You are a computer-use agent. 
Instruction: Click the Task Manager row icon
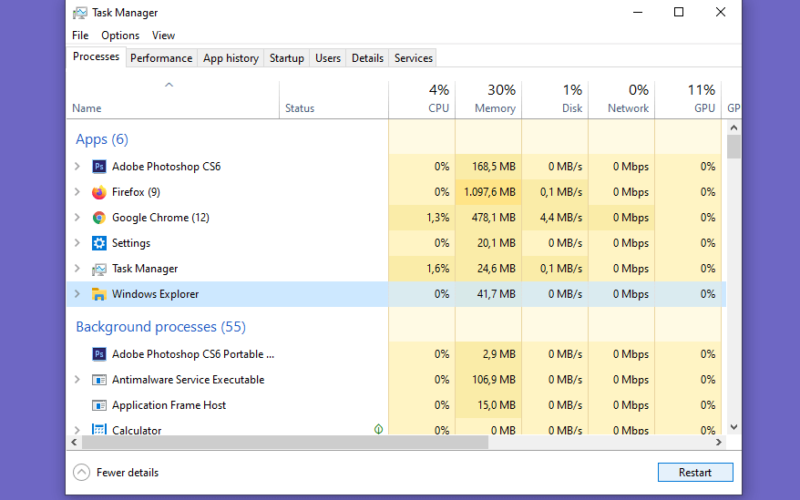click(99, 269)
